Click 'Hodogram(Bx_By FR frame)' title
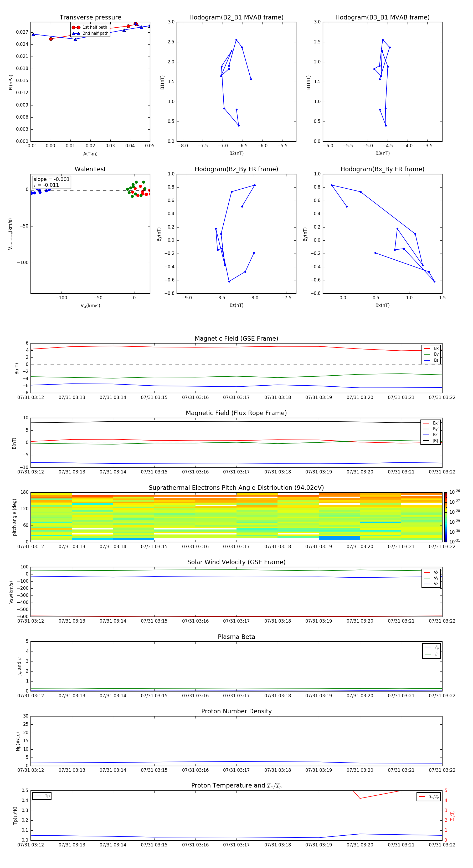The height and width of the screenshot is (868, 473). 382,169
